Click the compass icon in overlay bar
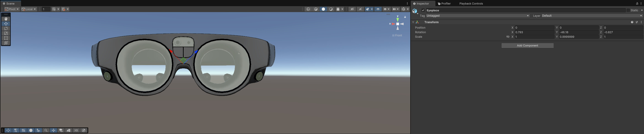 84,131
